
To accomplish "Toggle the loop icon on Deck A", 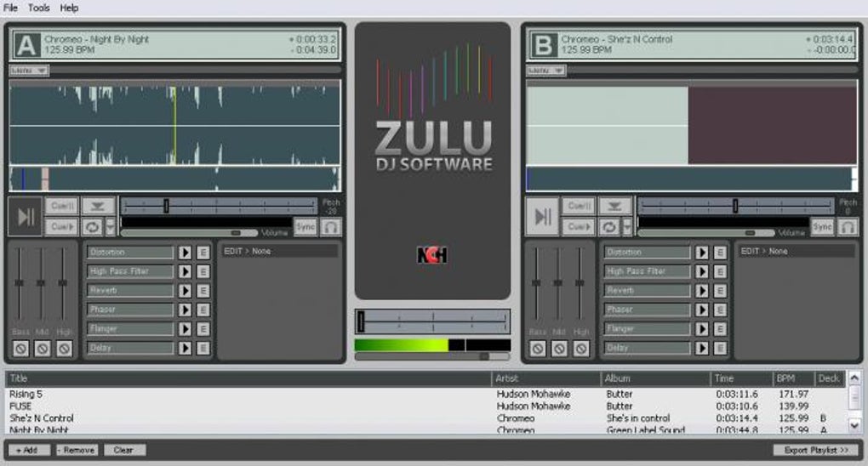I will (x=92, y=227).
